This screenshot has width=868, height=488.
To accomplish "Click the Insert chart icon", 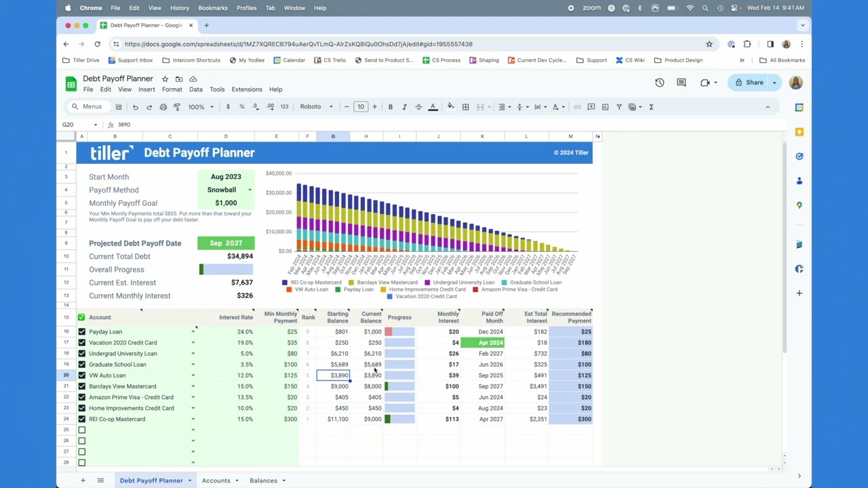I will (x=605, y=107).
